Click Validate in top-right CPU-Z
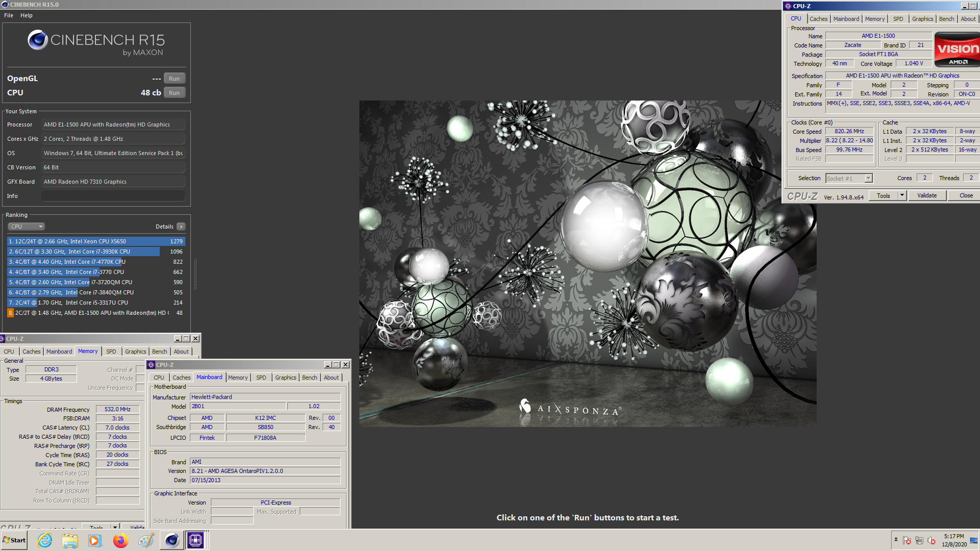This screenshot has width=980, height=551. [927, 196]
